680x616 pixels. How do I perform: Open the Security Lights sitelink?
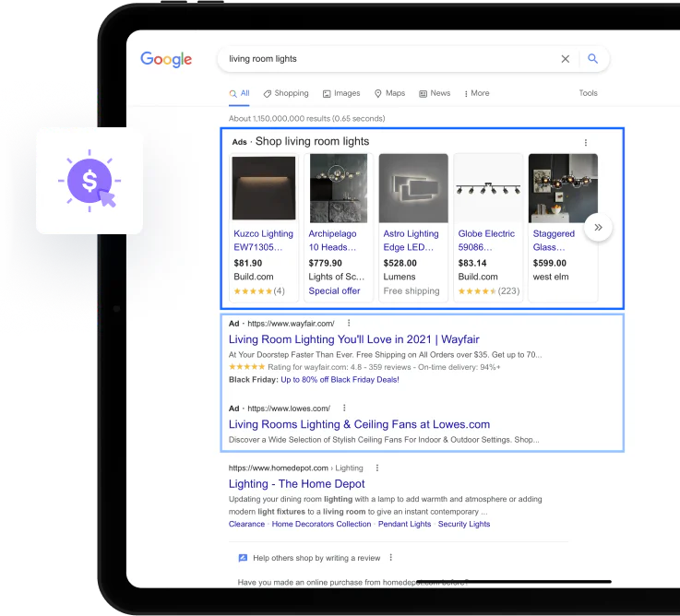click(x=464, y=524)
